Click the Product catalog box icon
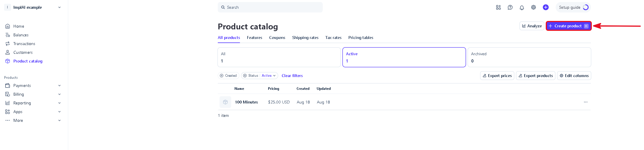This screenshot has height=150, width=644. coord(8,61)
